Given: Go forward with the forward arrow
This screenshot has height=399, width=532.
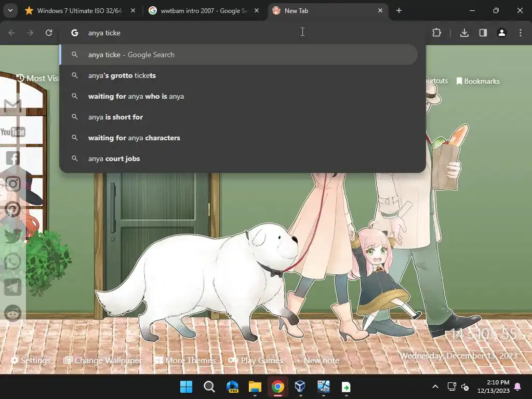Looking at the screenshot, I should pyautogui.click(x=30, y=33).
